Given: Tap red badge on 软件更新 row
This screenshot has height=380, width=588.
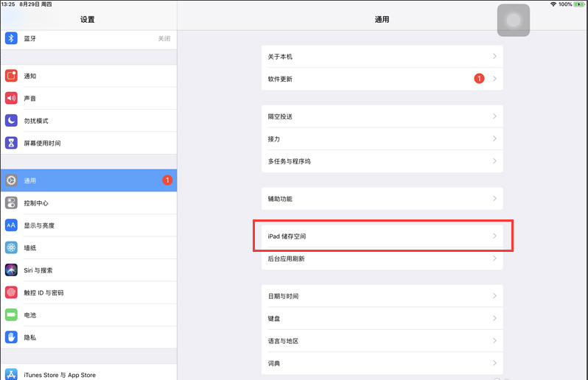Looking at the screenshot, I should coord(479,78).
